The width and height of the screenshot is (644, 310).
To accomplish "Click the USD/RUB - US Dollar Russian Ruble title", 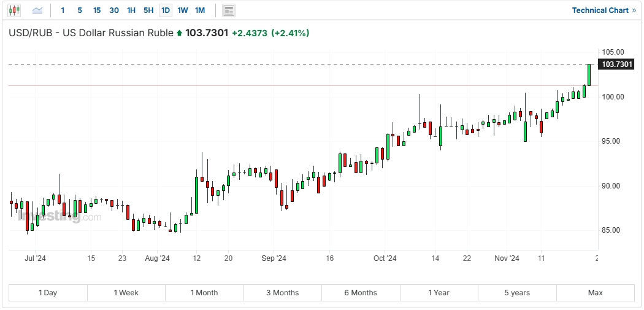I will [x=91, y=33].
